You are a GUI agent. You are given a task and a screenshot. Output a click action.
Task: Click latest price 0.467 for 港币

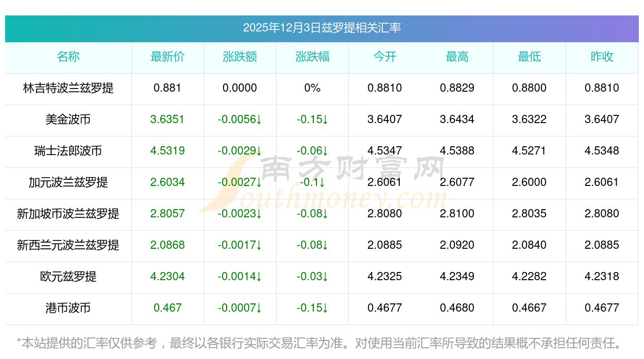167,308
